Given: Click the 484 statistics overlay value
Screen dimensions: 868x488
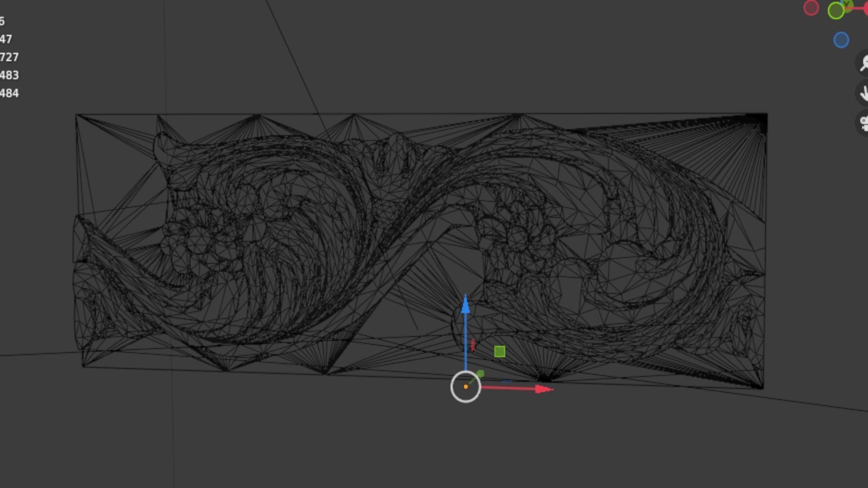Looking at the screenshot, I should coord(9,94).
